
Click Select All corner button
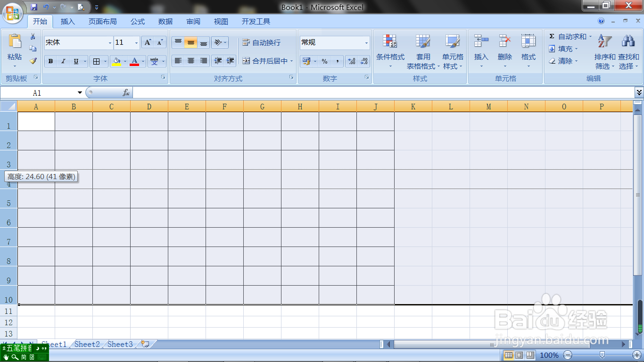point(8,106)
